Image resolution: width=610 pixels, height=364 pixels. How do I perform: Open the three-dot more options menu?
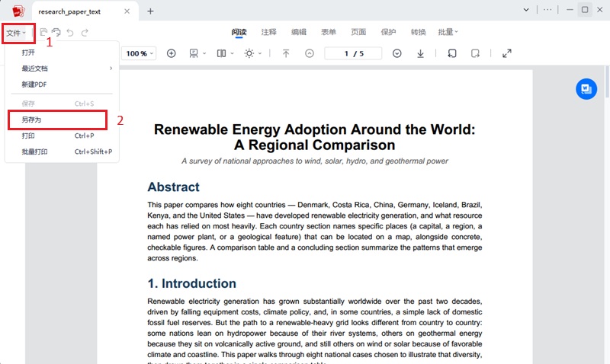(x=547, y=10)
